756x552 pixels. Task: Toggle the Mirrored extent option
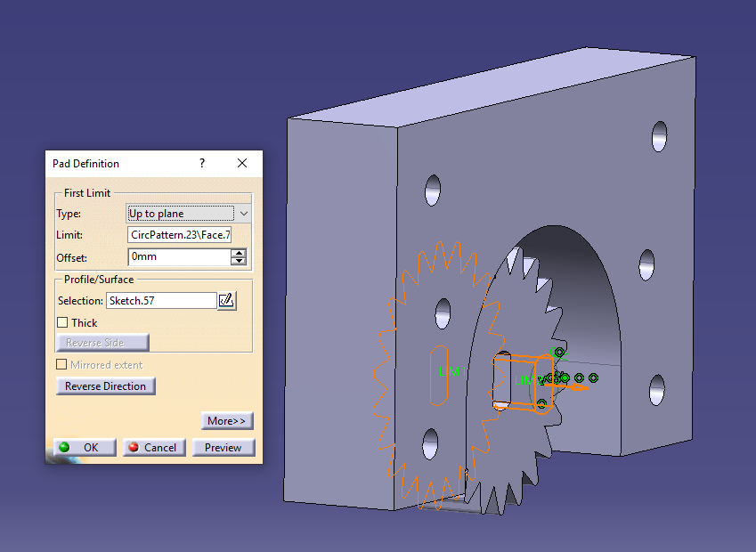coord(61,364)
